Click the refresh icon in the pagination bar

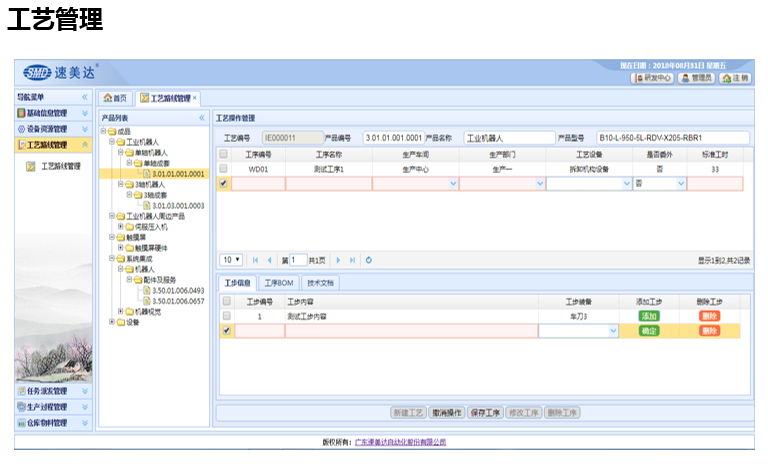[x=369, y=260]
